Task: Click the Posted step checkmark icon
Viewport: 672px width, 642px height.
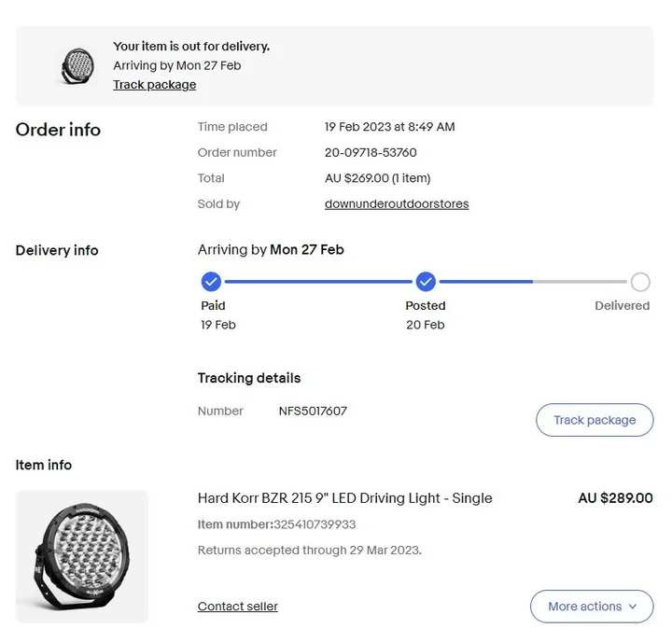Action: [x=426, y=282]
